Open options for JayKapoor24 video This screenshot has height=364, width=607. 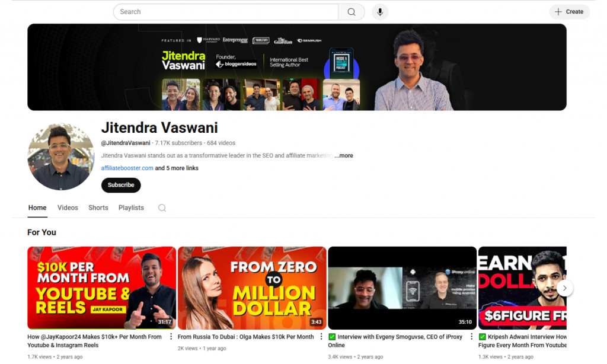click(x=171, y=337)
